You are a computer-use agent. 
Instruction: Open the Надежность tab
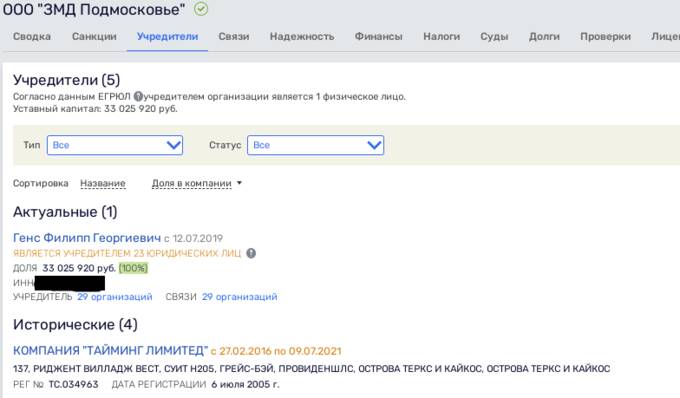[302, 36]
